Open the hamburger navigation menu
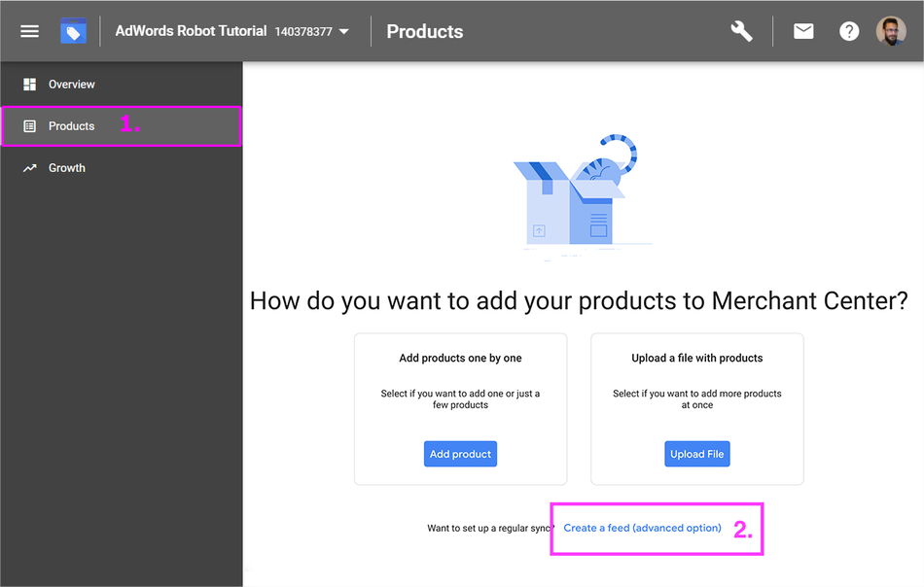The height and width of the screenshot is (587, 924). click(x=29, y=31)
